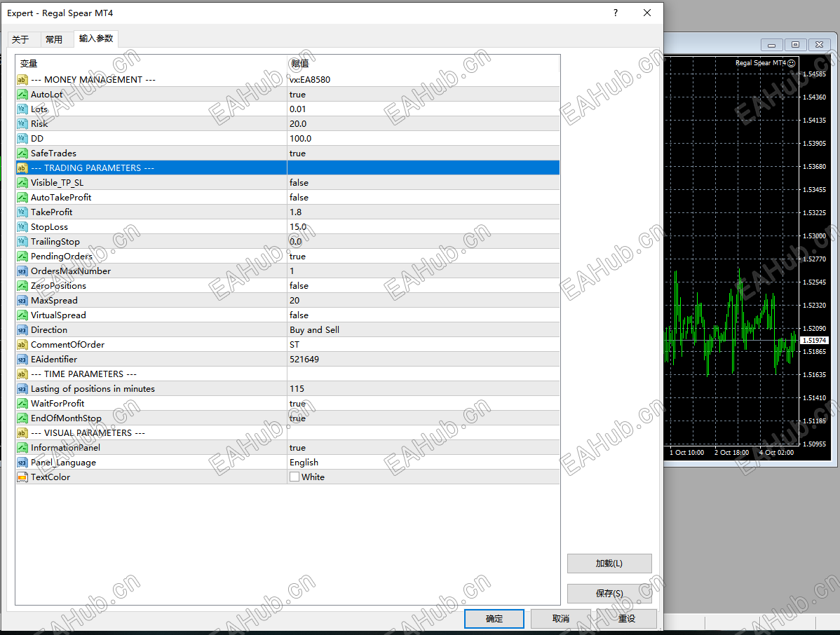The width and height of the screenshot is (840, 635).
Task: Click the 加载(L) load button
Action: pos(609,564)
